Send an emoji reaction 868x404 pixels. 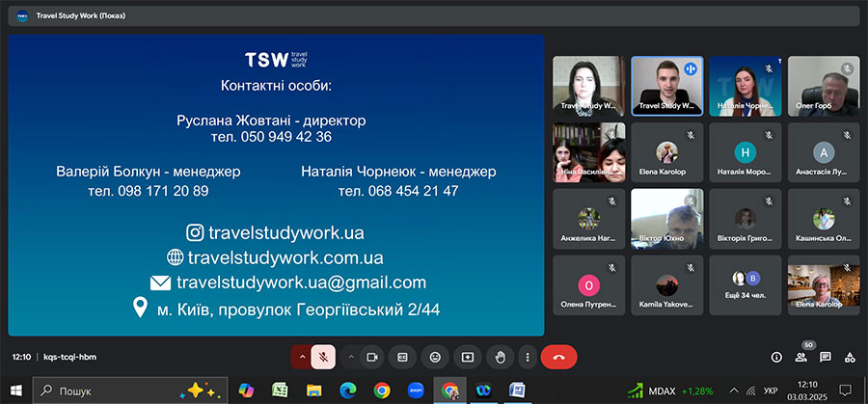pos(435,357)
